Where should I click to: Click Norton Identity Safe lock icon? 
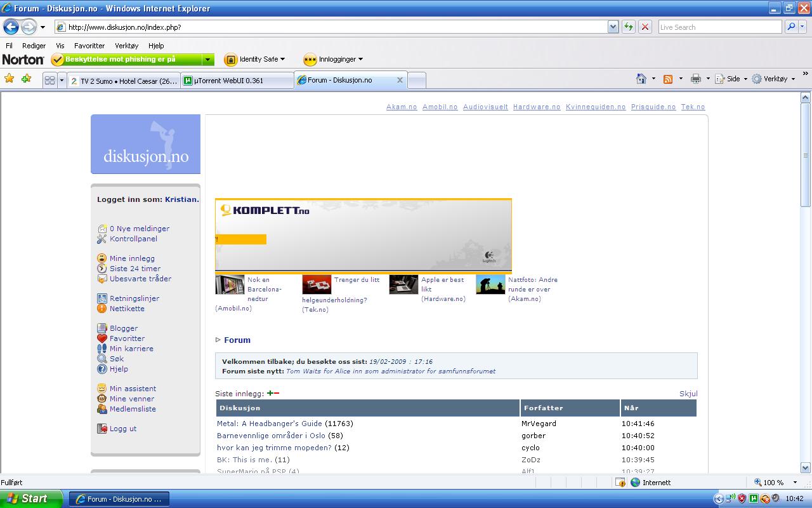231,59
